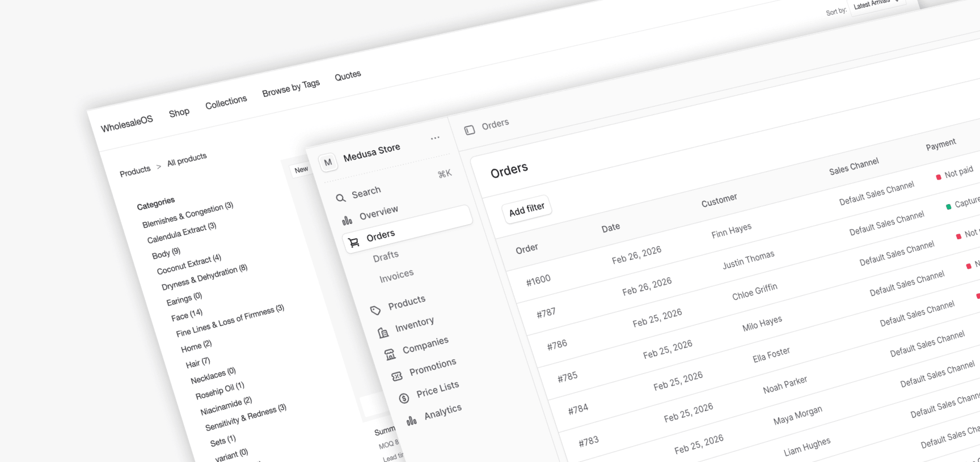Image resolution: width=980 pixels, height=462 pixels.
Task: Click the Overview bar chart icon
Action: pos(347,220)
